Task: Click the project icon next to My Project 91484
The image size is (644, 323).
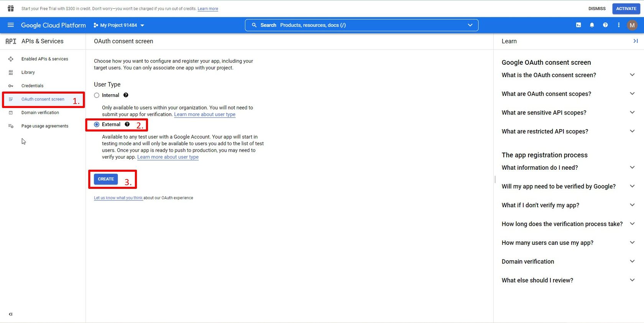Action: (x=95, y=25)
